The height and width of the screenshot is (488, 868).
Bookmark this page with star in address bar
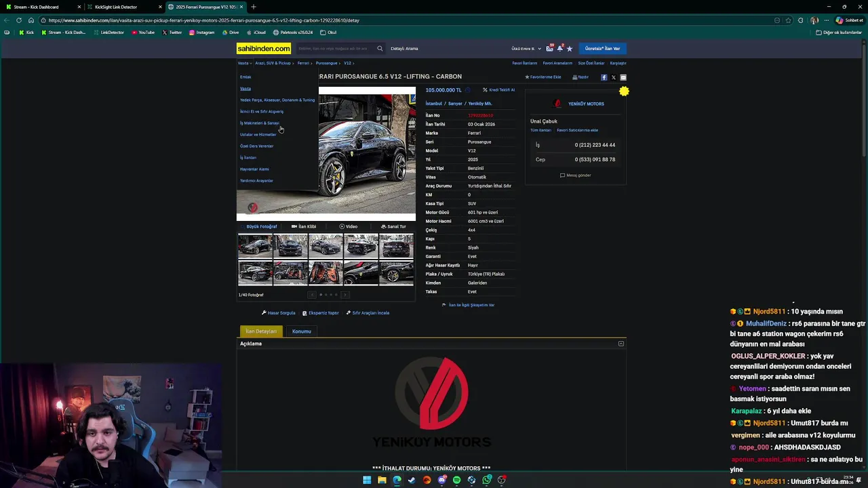tap(788, 20)
